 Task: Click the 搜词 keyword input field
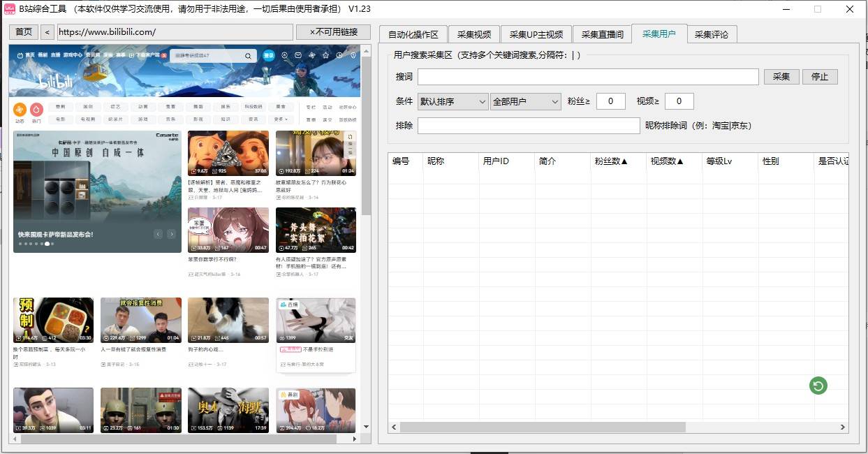pos(587,77)
